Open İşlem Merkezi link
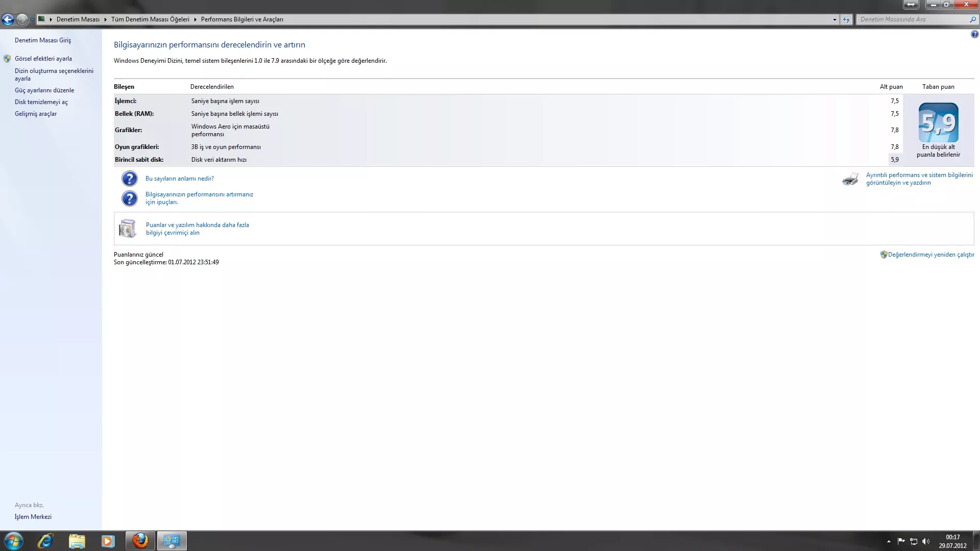This screenshot has height=551, width=980. pyautogui.click(x=33, y=517)
